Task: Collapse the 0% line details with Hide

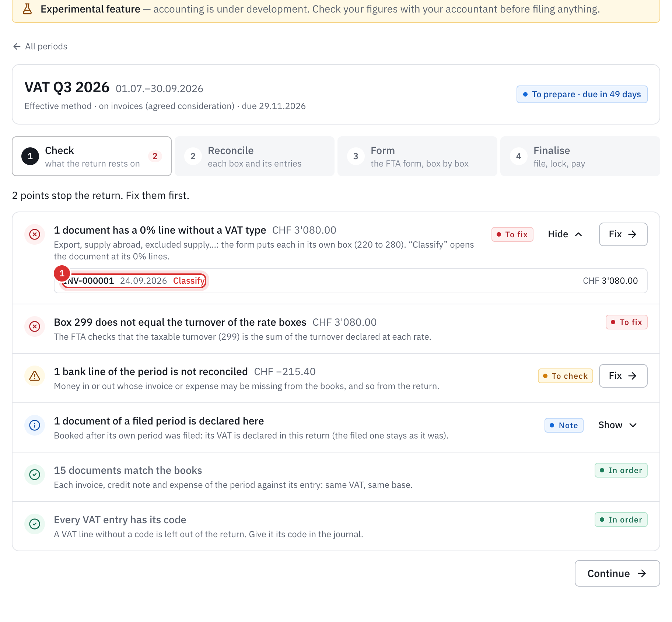Action: tap(565, 234)
